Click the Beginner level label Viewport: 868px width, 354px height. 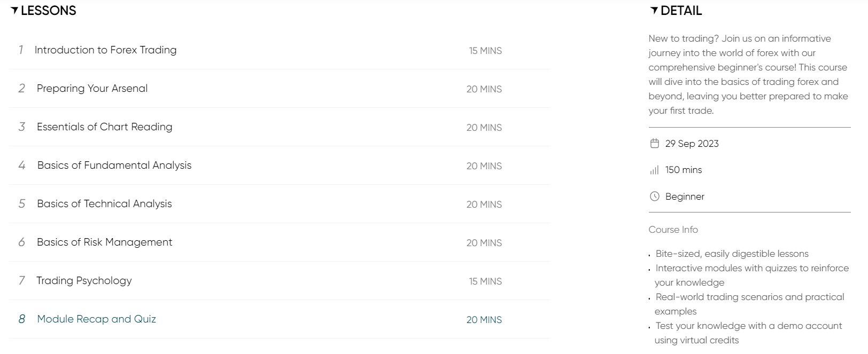(685, 196)
